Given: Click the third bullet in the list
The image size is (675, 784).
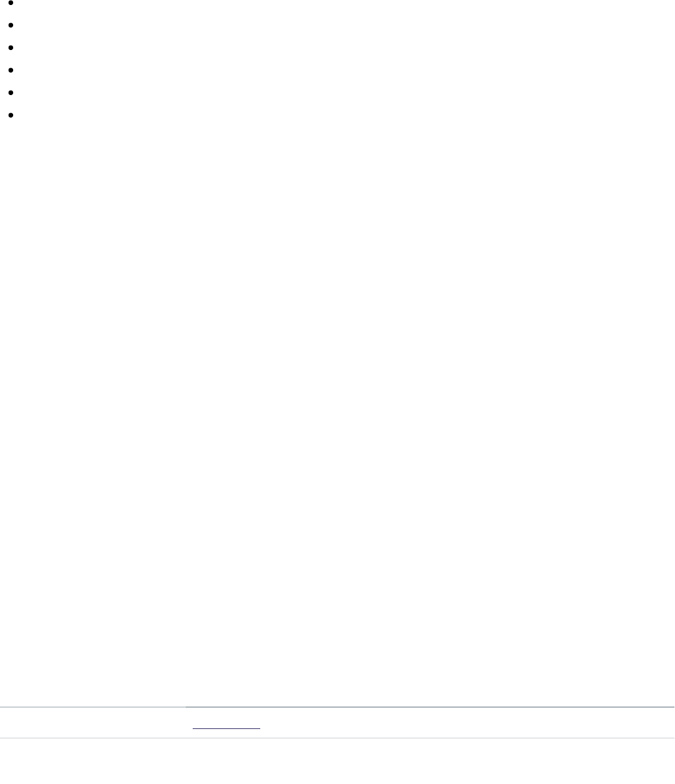Looking at the screenshot, I should pyautogui.click(x=12, y=48).
